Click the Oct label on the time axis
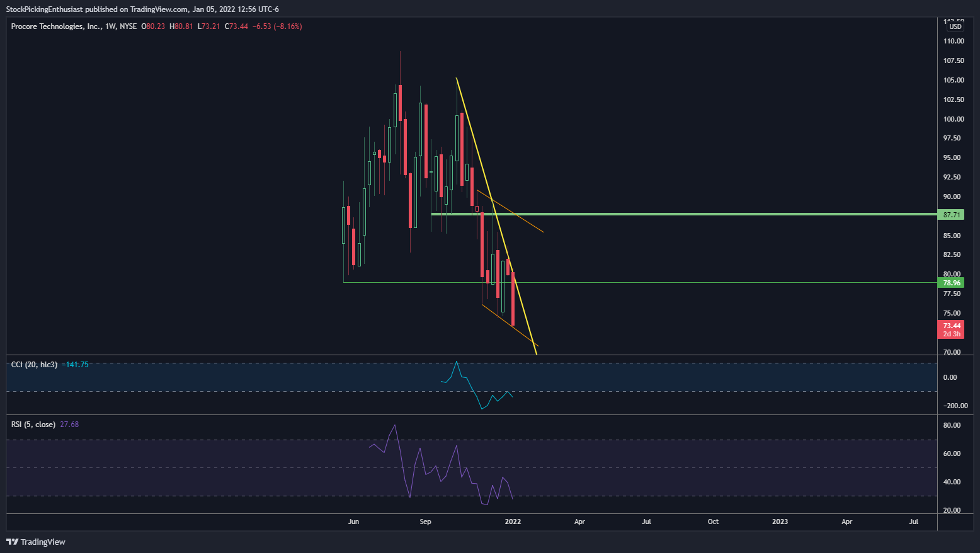This screenshot has height=553, width=980. (x=713, y=522)
